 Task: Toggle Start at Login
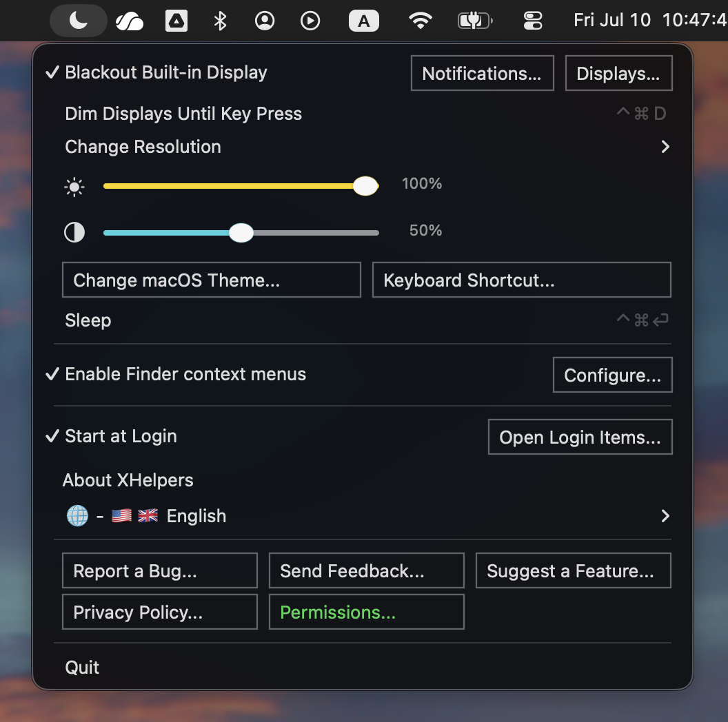coord(111,436)
